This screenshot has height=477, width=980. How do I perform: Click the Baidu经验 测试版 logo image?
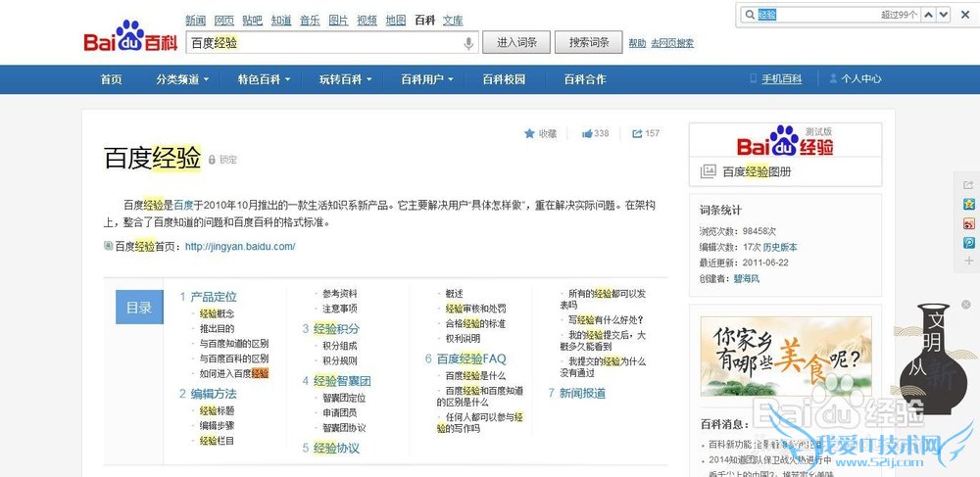786,141
